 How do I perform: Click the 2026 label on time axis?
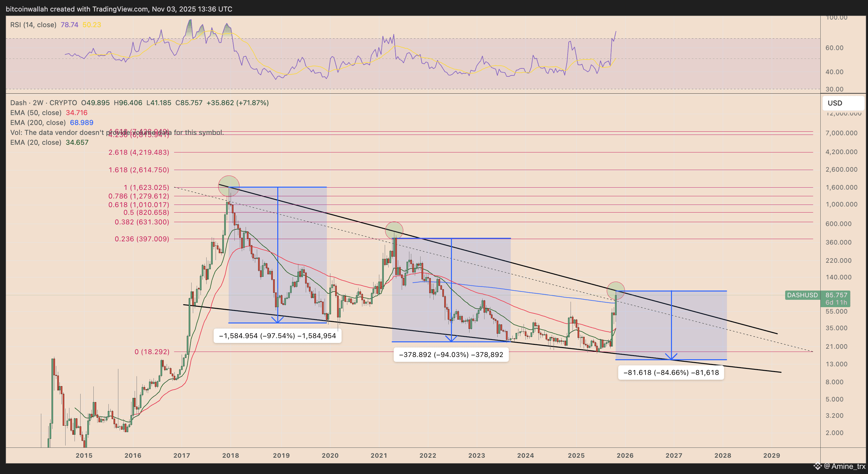pos(625,455)
